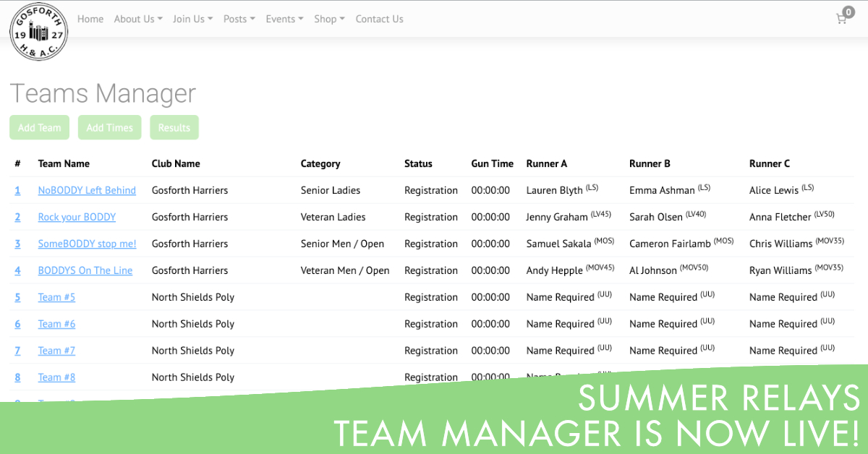Click row number 6 link
The image size is (868, 454).
tap(17, 324)
